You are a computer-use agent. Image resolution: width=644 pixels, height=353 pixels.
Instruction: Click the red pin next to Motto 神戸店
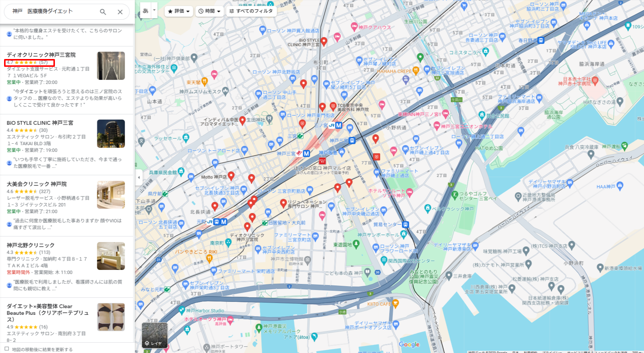(x=231, y=176)
